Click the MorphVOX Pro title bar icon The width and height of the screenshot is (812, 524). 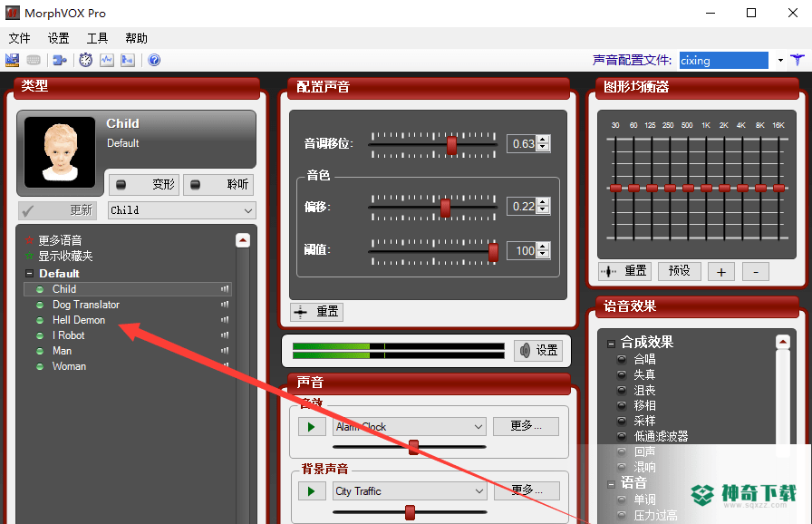[13, 13]
